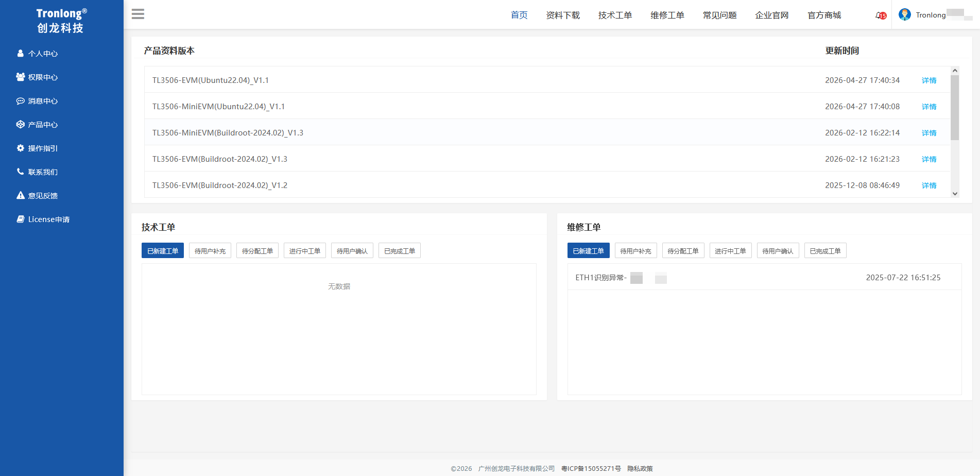
Task: Select 待用户确认 tab under 技术工单
Action: [x=352, y=251]
